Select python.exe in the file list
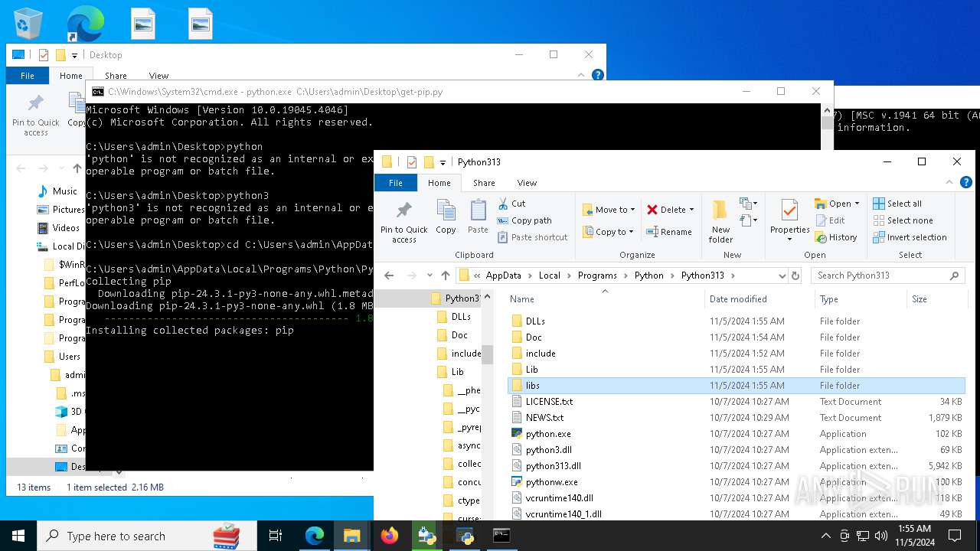Screen dimensions: 980x551 548,434
